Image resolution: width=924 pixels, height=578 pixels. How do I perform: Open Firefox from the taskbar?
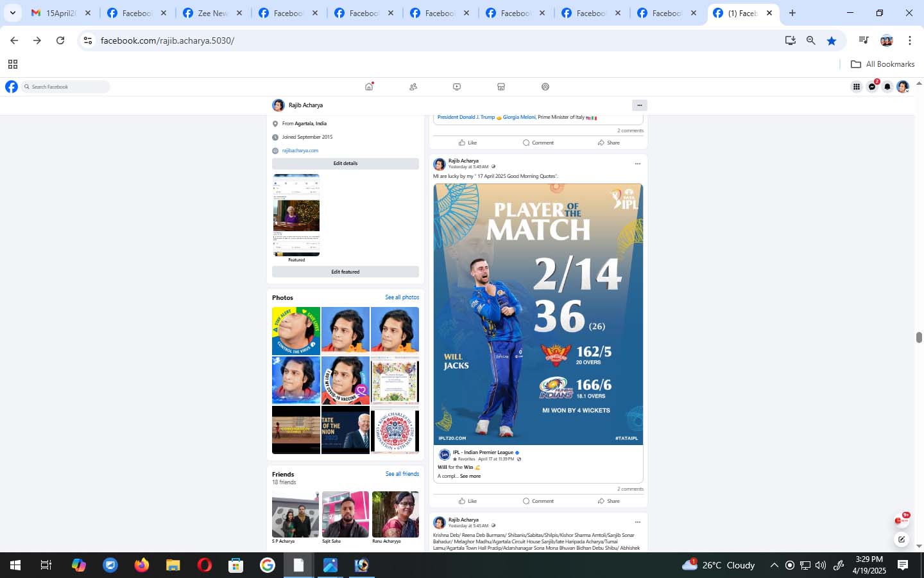tap(142, 565)
